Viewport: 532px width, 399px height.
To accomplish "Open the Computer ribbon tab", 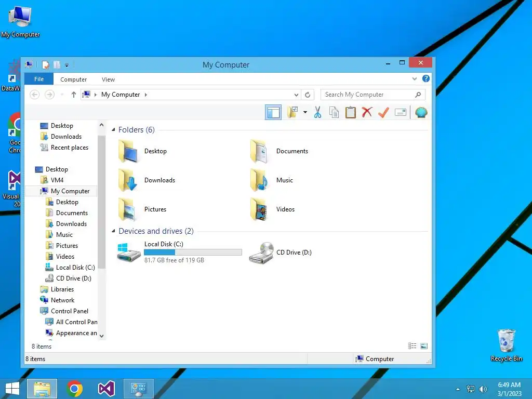I will [x=73, y=79].
